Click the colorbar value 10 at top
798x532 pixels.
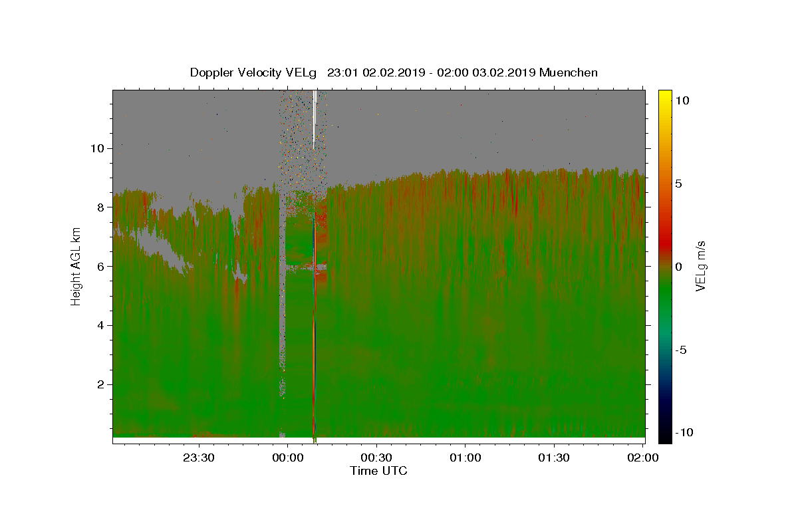[683, 100]
